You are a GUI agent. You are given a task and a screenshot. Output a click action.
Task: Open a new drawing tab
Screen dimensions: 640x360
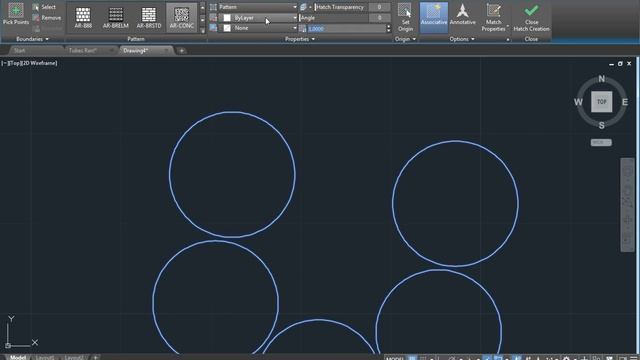pos(182,51)
